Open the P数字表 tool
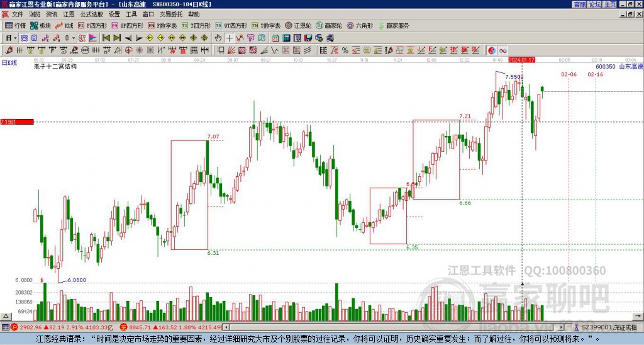This screenshot has width=644, height=345. [x=162, y=25]
